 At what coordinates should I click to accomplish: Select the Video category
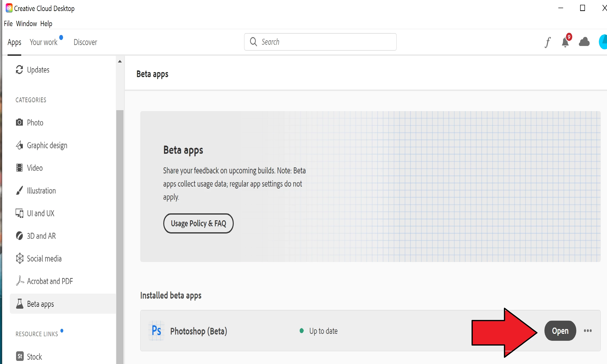pyautogui.click(x=35, y=168)
